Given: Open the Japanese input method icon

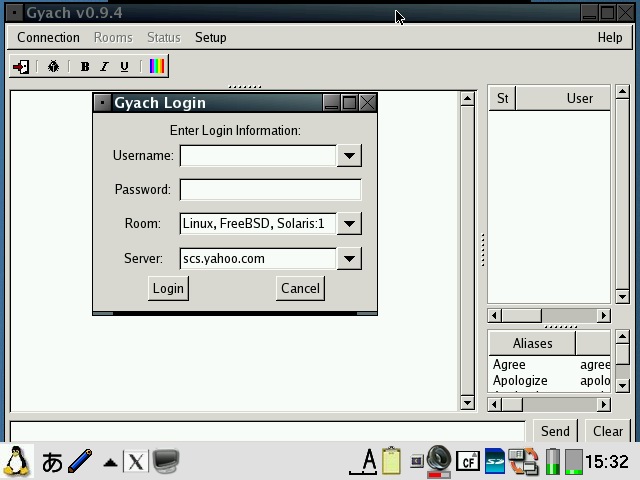Looking at the screenshot, I should click(x=52, y=461).
